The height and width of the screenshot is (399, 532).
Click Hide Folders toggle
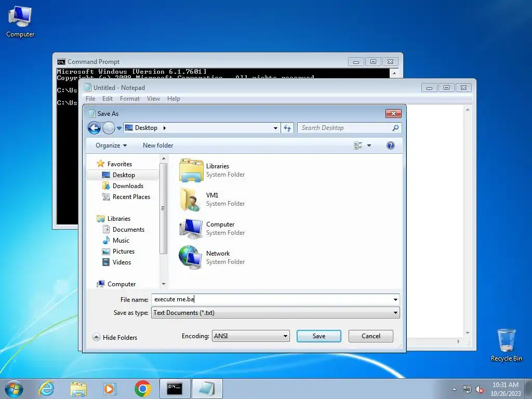point(115,337)
